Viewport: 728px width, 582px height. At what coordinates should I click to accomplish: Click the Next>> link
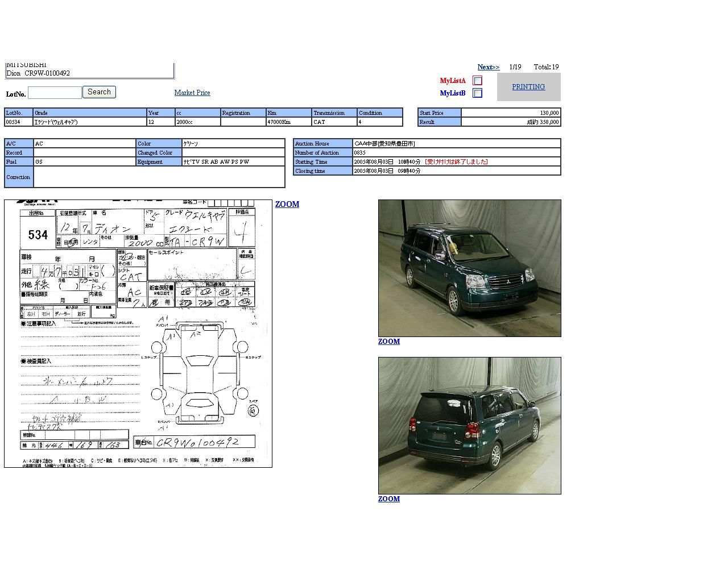[488, 67]
